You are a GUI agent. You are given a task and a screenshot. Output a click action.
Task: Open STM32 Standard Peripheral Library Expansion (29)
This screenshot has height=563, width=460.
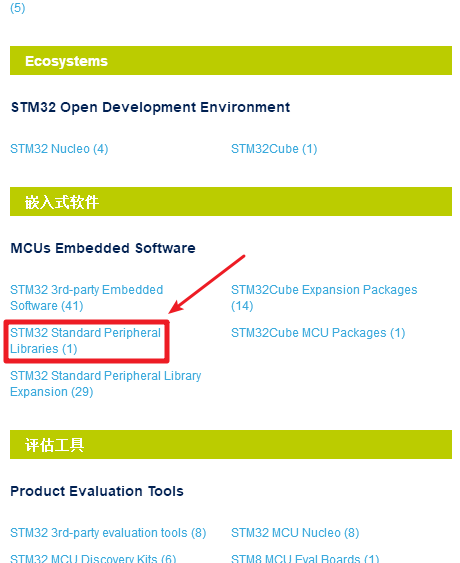[x=106, y=384]
